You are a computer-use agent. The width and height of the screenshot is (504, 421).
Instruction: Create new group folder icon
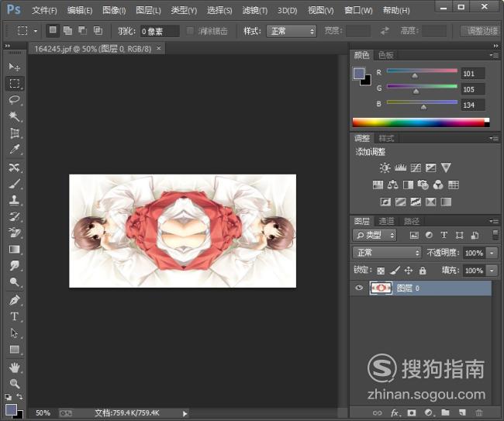tap(445, 412)
